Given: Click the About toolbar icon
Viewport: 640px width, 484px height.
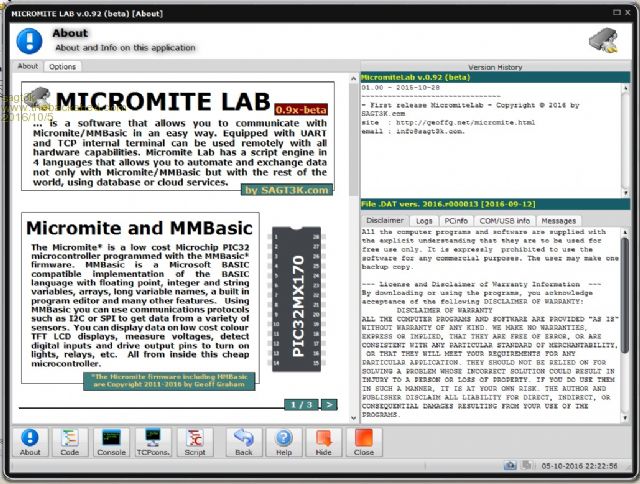Looking at the screenshot, I should [31, 442].
